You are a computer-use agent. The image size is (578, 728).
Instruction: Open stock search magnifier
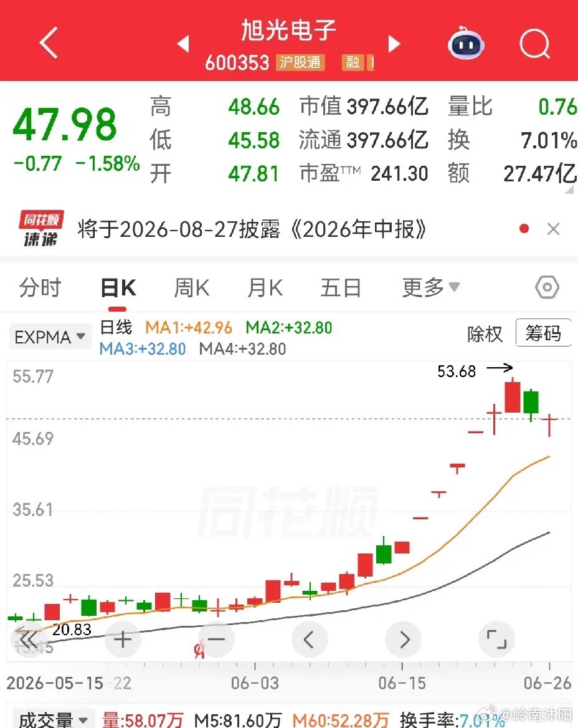point(535,44)
